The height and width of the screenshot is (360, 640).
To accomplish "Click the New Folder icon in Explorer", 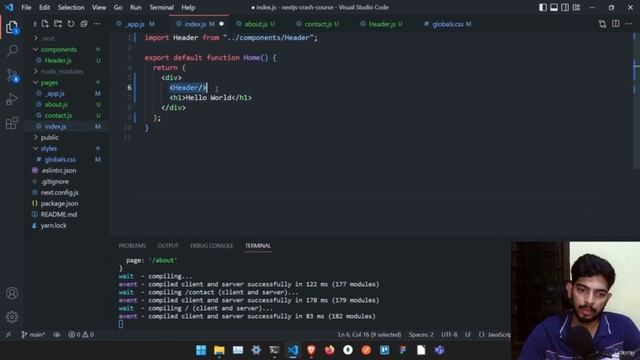I will (58, 24).
